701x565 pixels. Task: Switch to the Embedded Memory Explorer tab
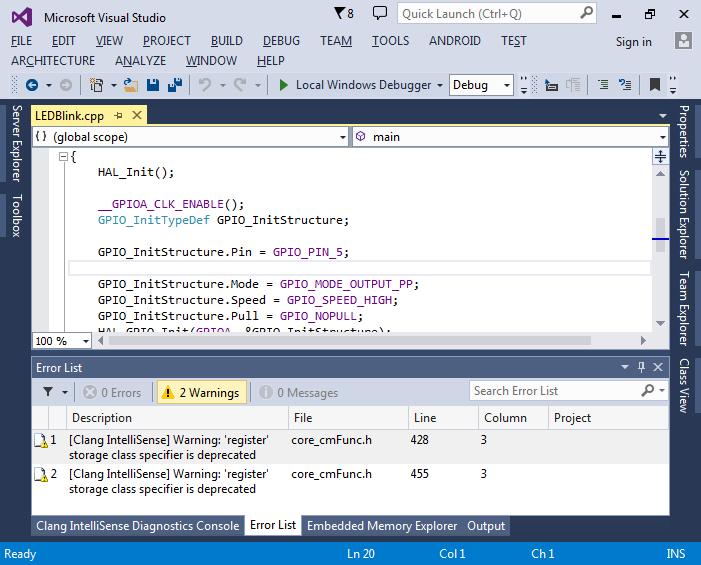point(381,525)
